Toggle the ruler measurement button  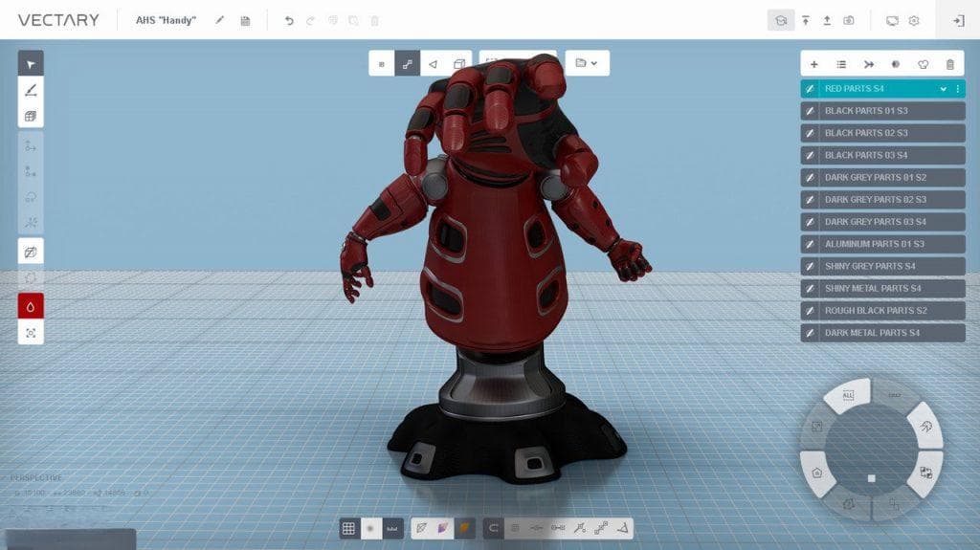tap(391, 528)
